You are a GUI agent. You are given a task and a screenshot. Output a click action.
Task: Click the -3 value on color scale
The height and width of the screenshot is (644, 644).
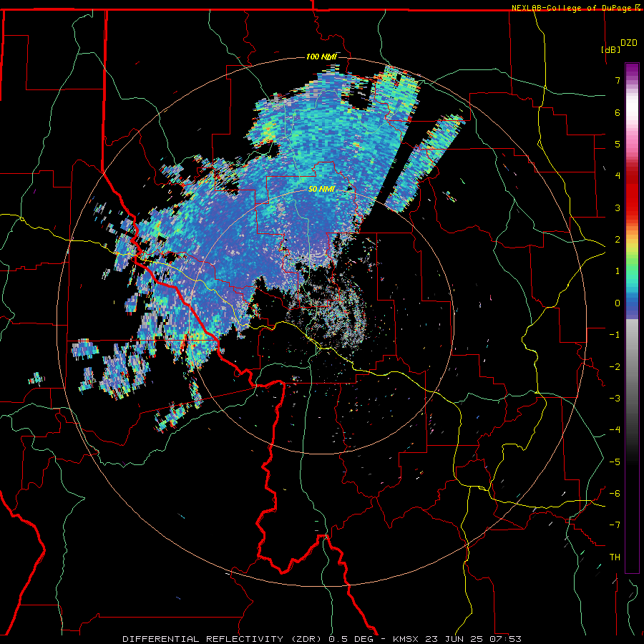tap(615, 399)
